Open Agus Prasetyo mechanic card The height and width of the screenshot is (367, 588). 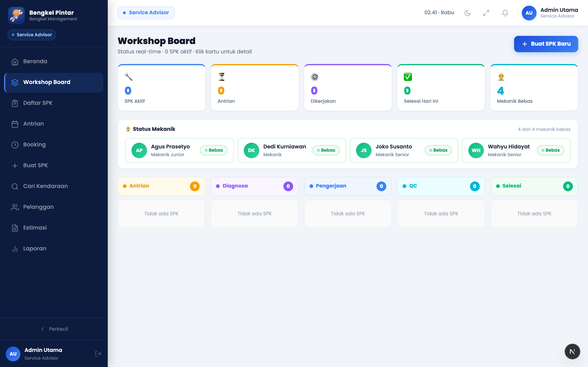pos(179,150)
